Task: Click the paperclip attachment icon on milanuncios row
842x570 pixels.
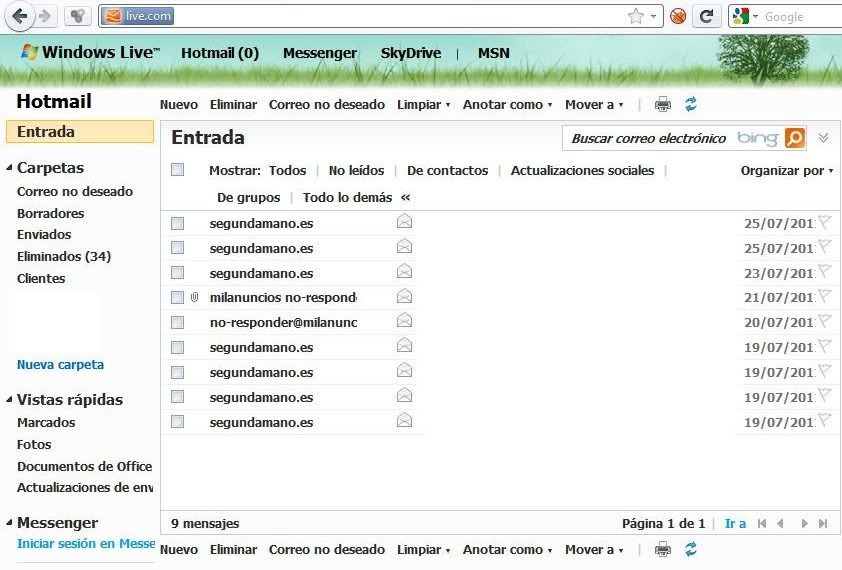Action: click(194, 297)
